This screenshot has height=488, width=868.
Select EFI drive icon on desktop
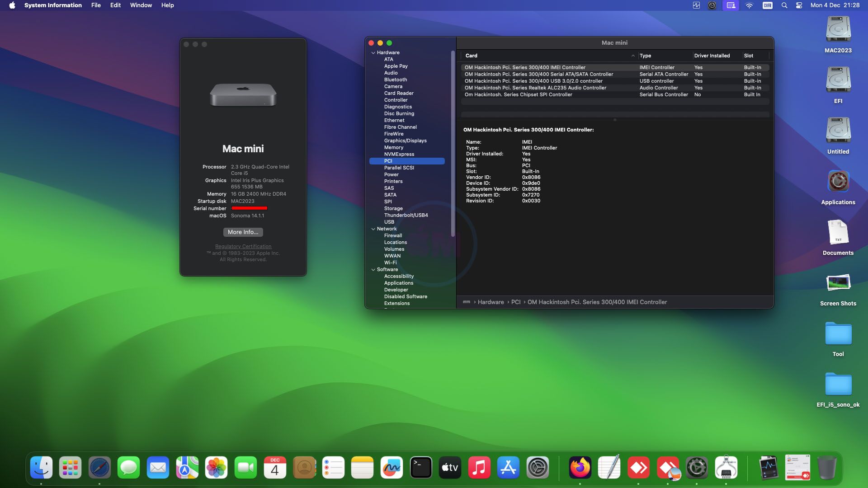tap(838, 85)
